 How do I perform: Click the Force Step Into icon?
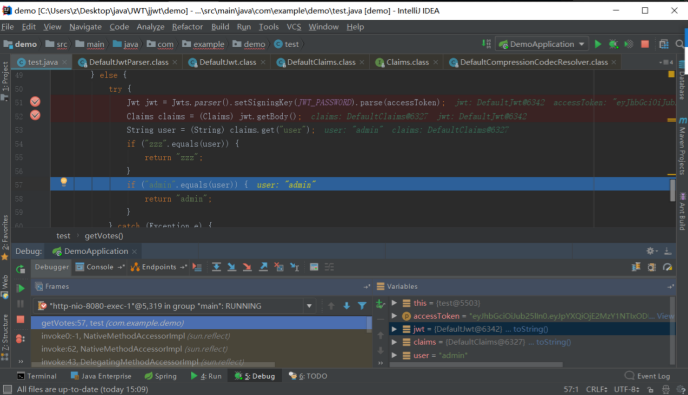[x=247, y=267]
